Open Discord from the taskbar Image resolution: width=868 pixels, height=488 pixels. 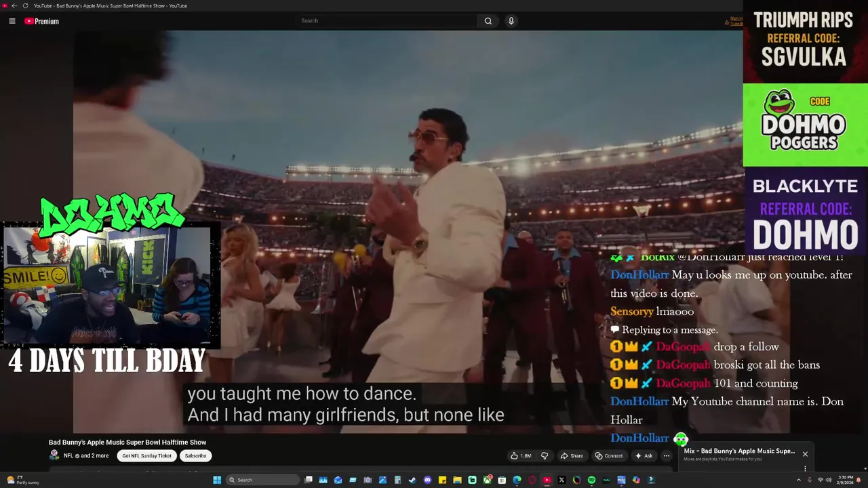coord(427,480)
